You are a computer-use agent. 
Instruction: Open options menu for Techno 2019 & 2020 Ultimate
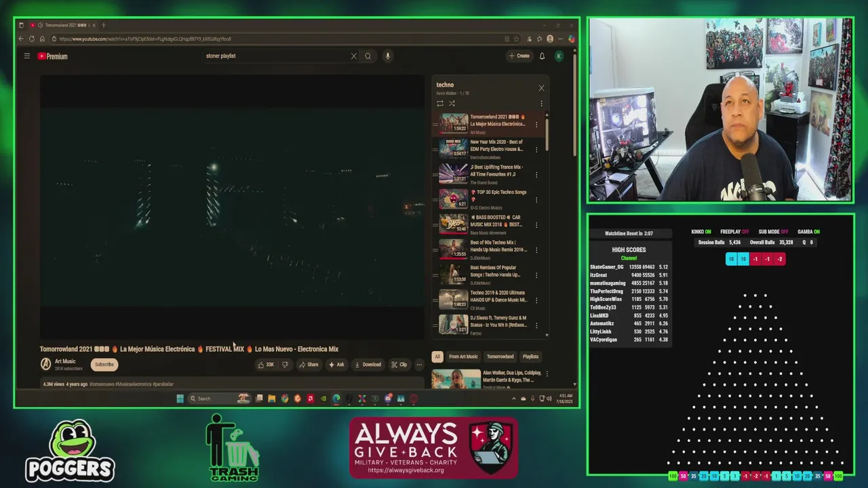[x=536, y=300]
